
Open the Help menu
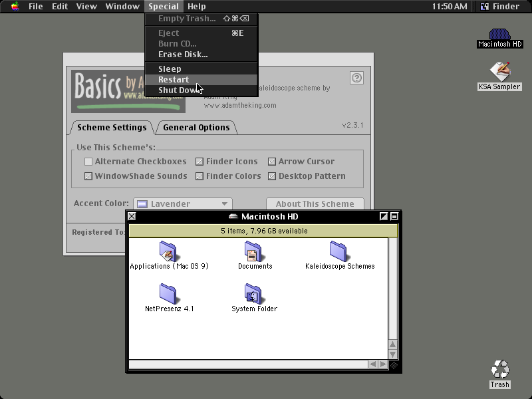(197, 7)
